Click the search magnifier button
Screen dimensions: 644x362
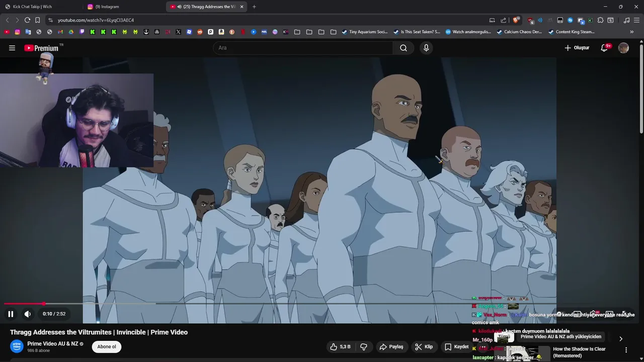pyautogui.click(x=404, y=48)
